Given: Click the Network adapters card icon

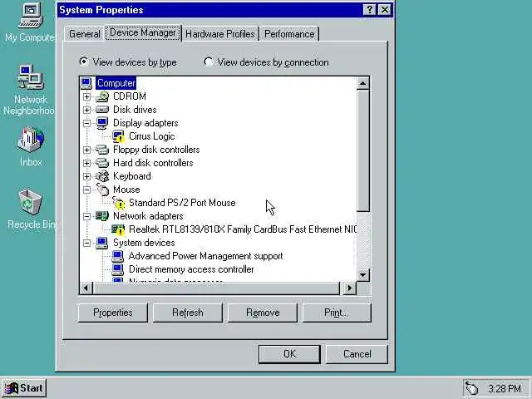Looking at the screenshot, I should (102, 216).
